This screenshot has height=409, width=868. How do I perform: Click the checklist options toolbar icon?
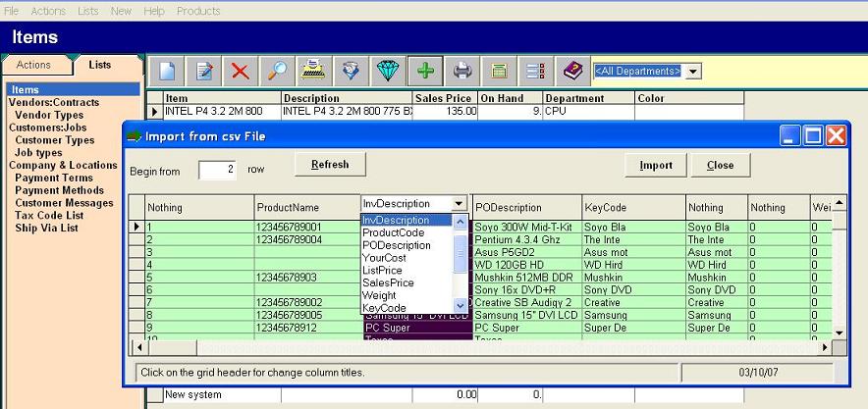536,71
